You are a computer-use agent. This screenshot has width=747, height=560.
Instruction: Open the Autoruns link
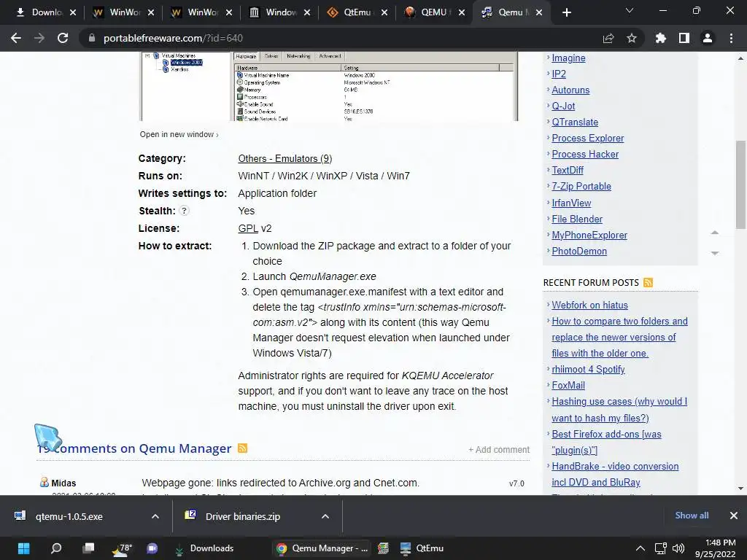point(570,90)
